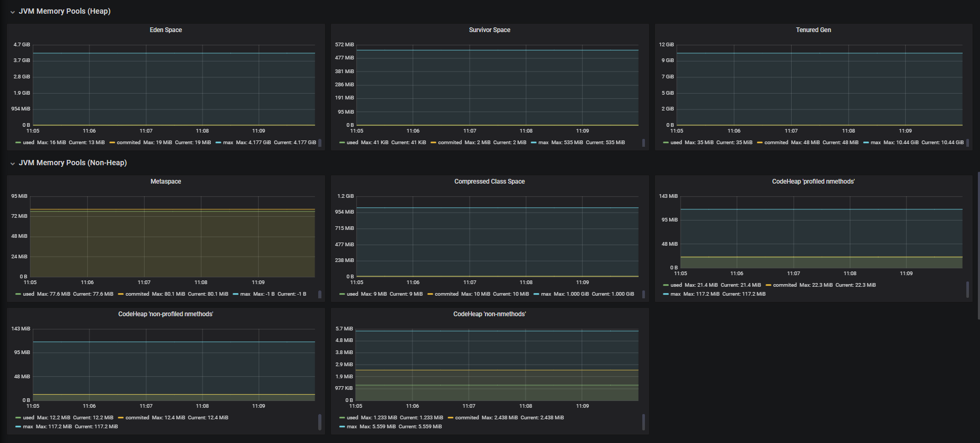
Task: Toggle the 'used' series in Eden Space legend
Action: point(28,143)
